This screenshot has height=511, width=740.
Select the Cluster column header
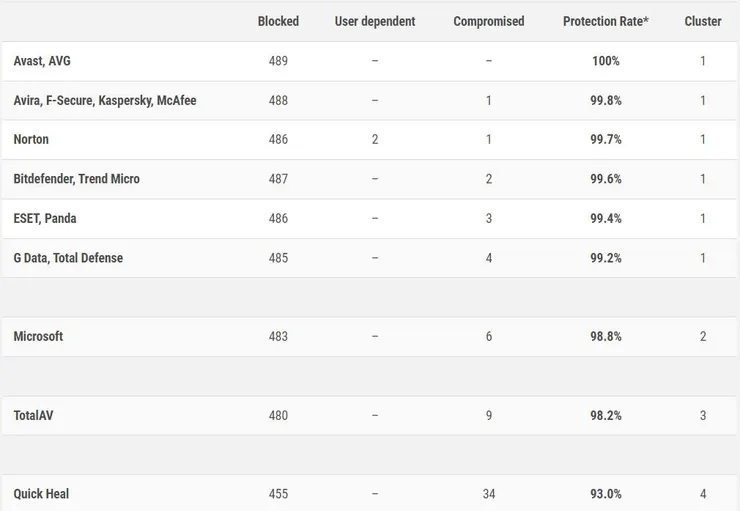pyautogui.click(x=702, y=21)
